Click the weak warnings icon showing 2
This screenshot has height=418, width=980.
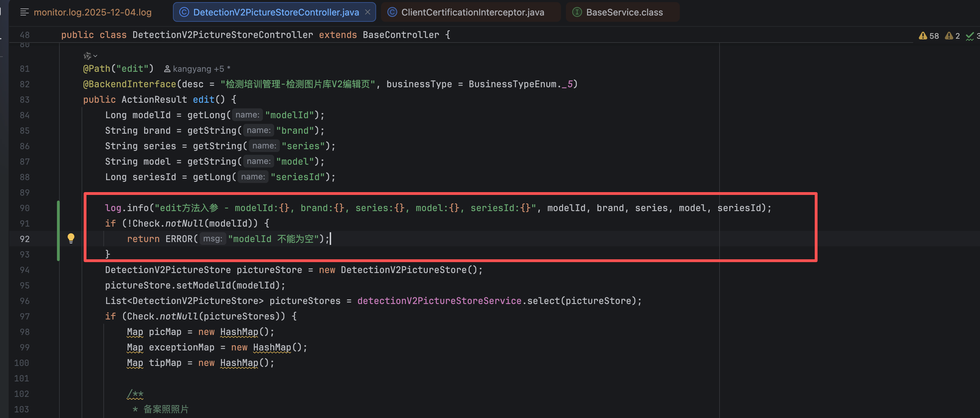click(949, 36)
